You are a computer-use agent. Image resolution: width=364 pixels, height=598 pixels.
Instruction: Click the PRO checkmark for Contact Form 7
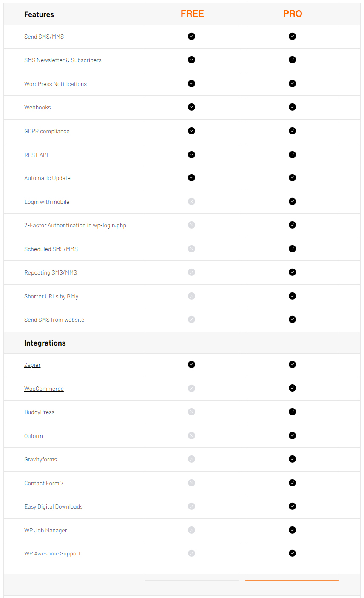292,483
